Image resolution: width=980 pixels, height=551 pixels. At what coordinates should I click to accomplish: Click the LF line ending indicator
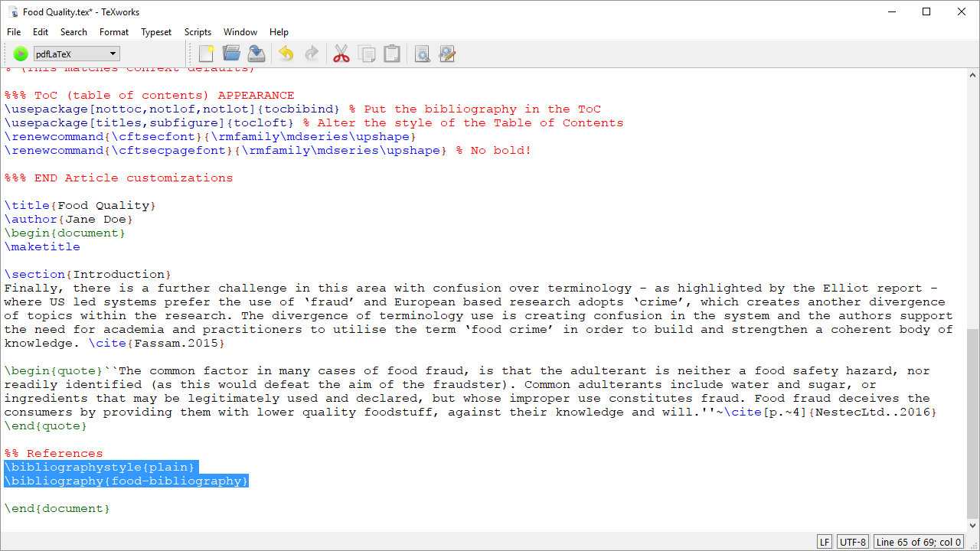click(825, 542)
